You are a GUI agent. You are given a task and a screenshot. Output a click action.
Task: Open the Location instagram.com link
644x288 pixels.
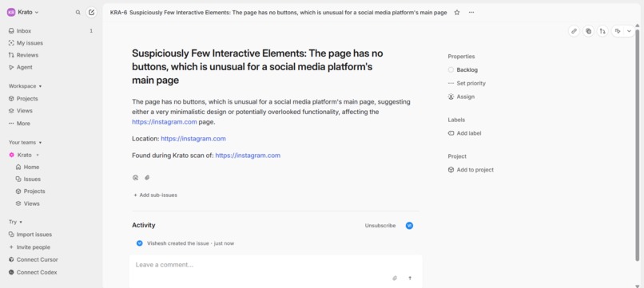193,139
